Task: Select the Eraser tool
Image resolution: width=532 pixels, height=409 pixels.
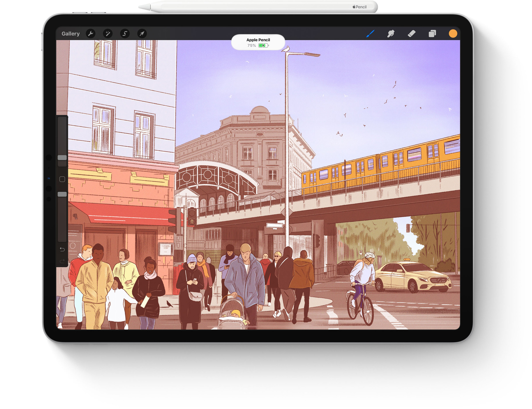Action: coord(412,34)
